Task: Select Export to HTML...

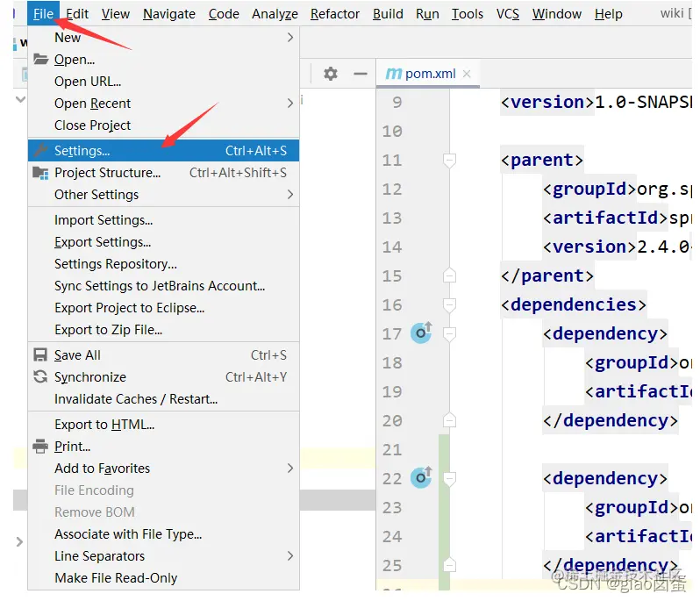Action: 163,424
